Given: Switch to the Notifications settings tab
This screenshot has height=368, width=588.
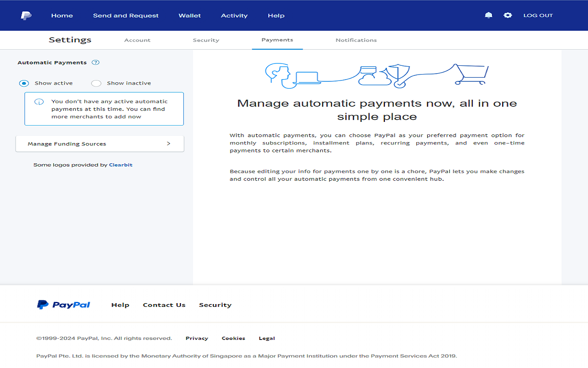Looking at the screenshot, I should tap(356, 40).
